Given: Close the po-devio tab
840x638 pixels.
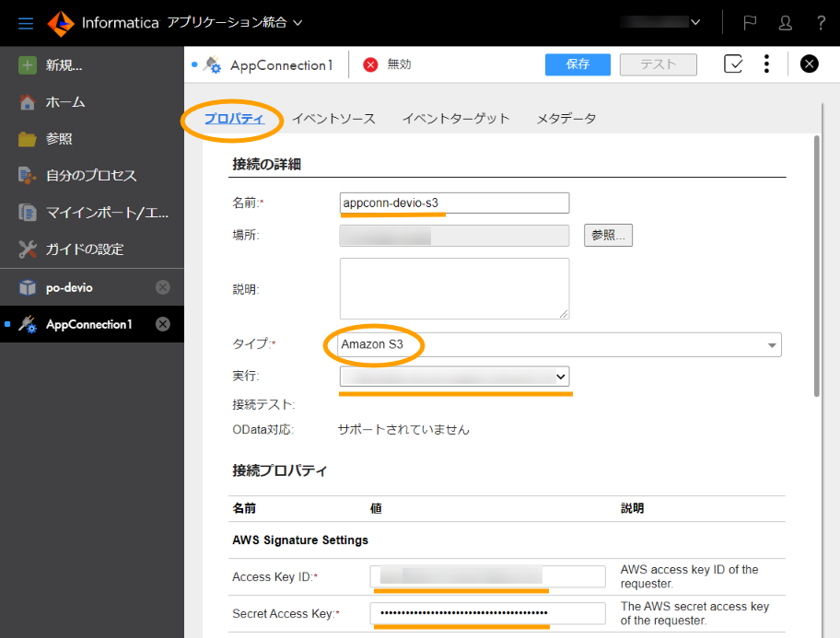Looking at the screenshot, I should pyautogui.click(x=164, y=286).
